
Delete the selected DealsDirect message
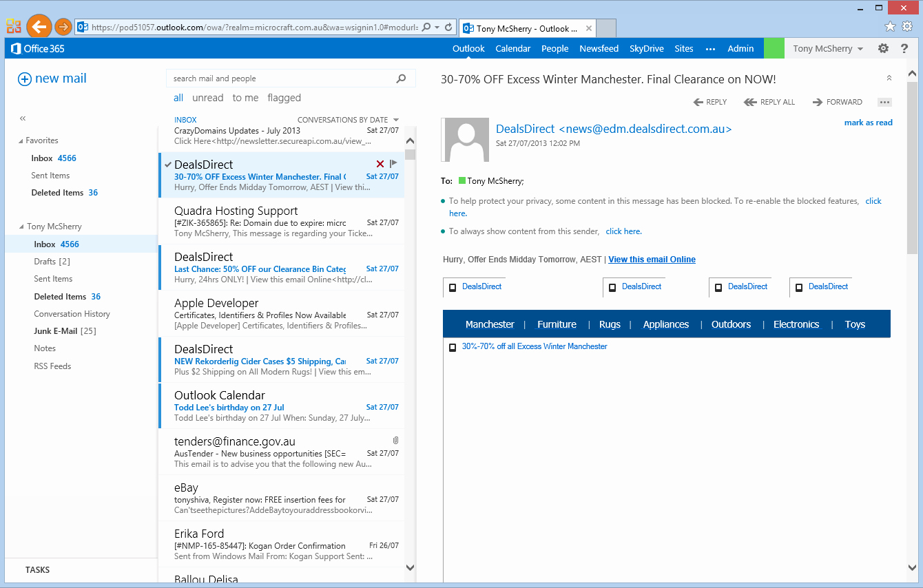(380, 164)
